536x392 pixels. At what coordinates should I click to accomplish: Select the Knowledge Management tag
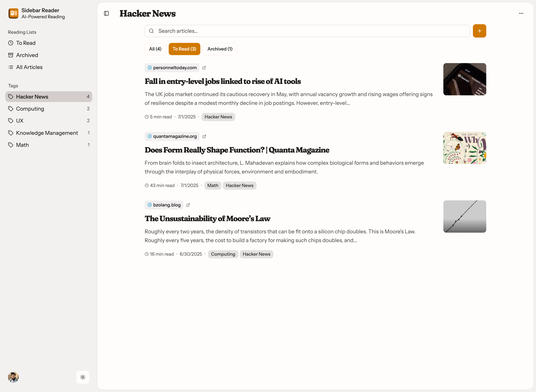pos(47,133)
